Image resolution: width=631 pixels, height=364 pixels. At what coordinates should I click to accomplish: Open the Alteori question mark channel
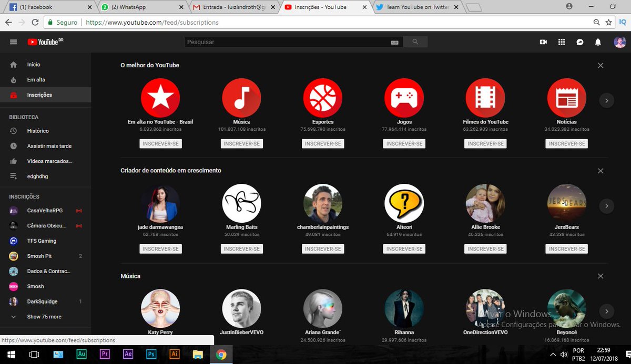coord(404,203)
